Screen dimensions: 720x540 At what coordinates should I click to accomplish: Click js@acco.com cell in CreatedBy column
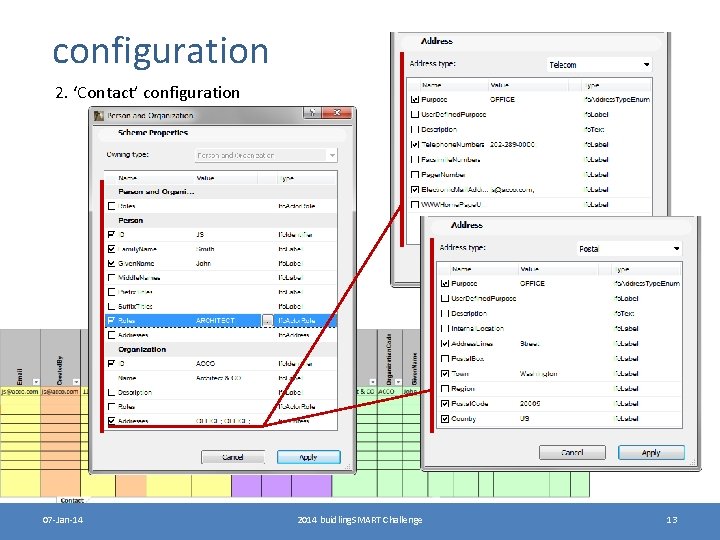(60, 391)
